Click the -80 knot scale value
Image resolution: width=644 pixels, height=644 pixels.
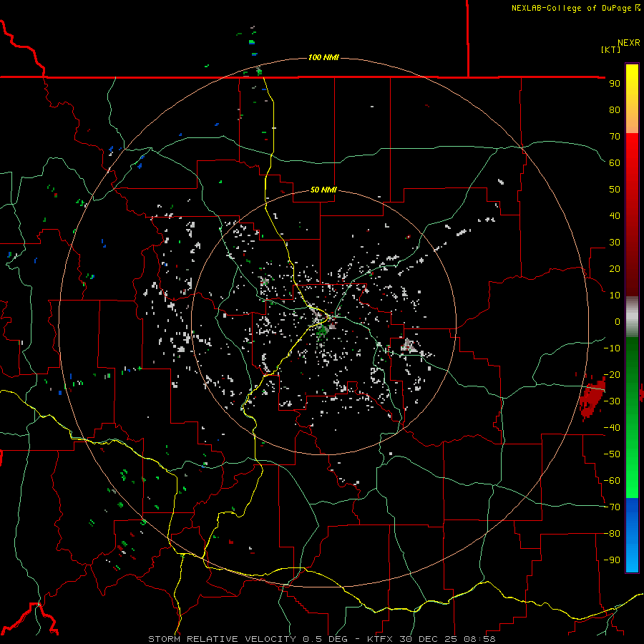[612, 534]
